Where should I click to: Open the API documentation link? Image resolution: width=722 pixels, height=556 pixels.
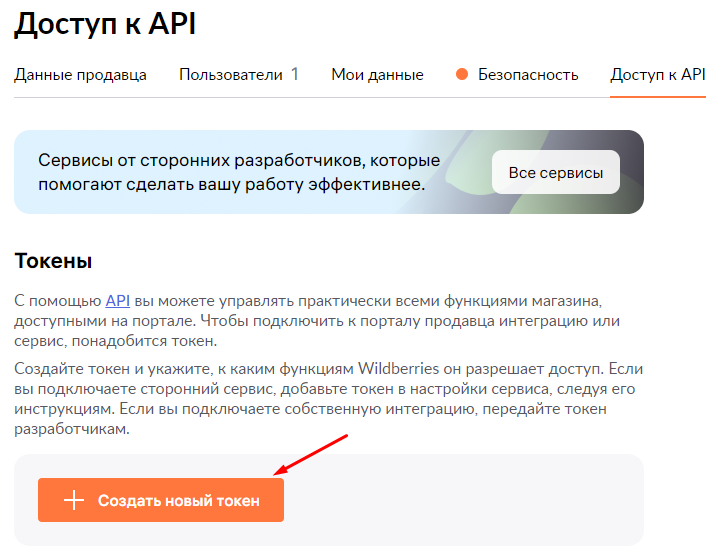(117, 301)
